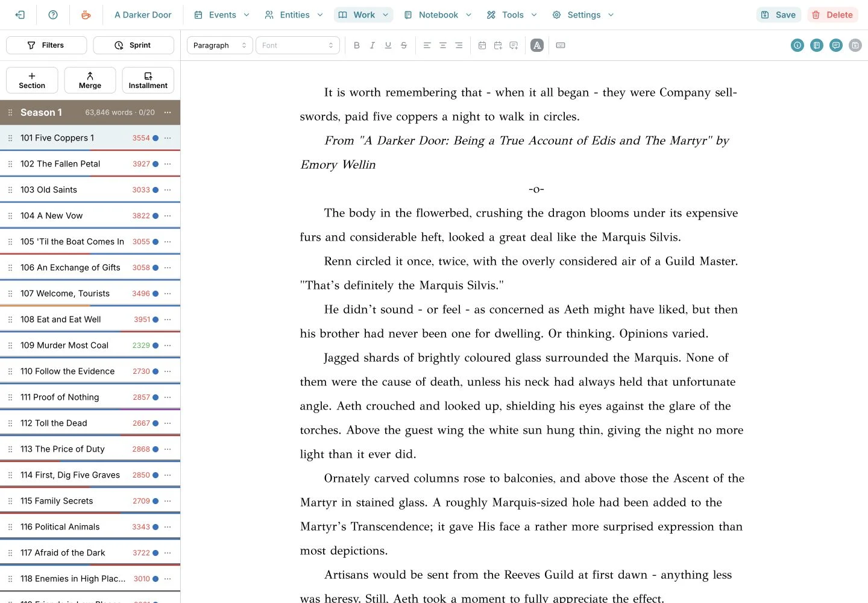Viewport: 868px width, 603px height.
Task: Toggle italic formatting
Action: (373, 45)
